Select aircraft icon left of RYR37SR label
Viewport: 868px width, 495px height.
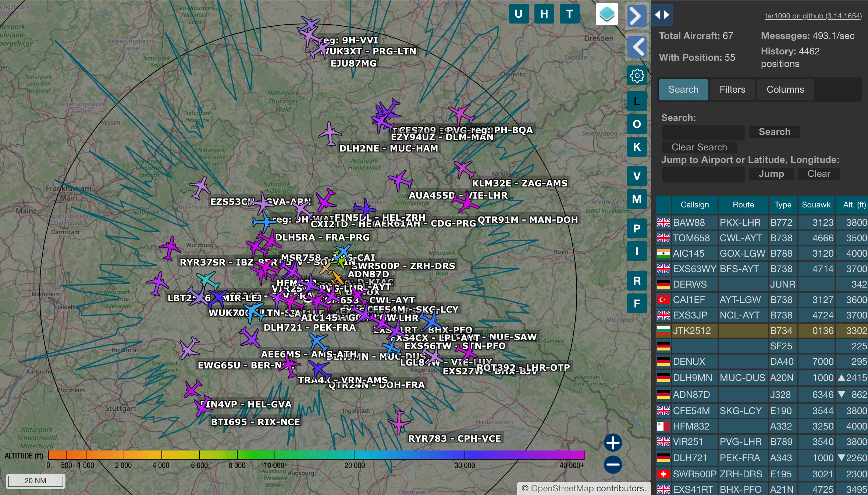[170, 248]
